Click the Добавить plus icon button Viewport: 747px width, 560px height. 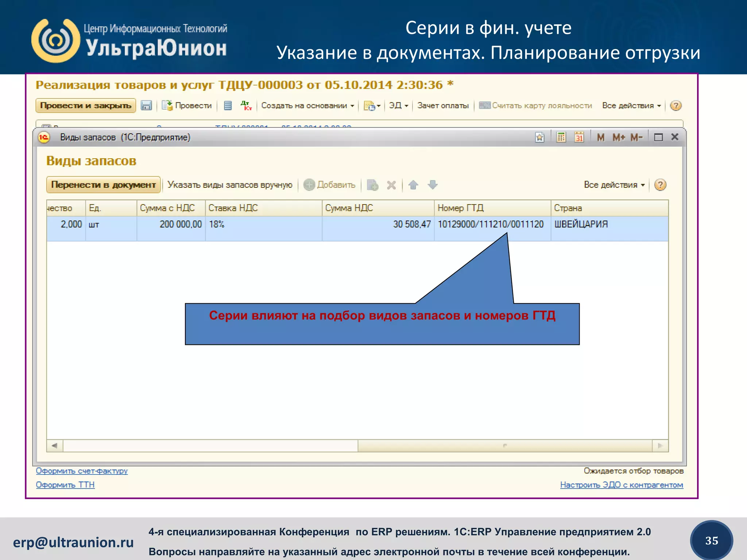pyautogui.click(x=329, y=185)
